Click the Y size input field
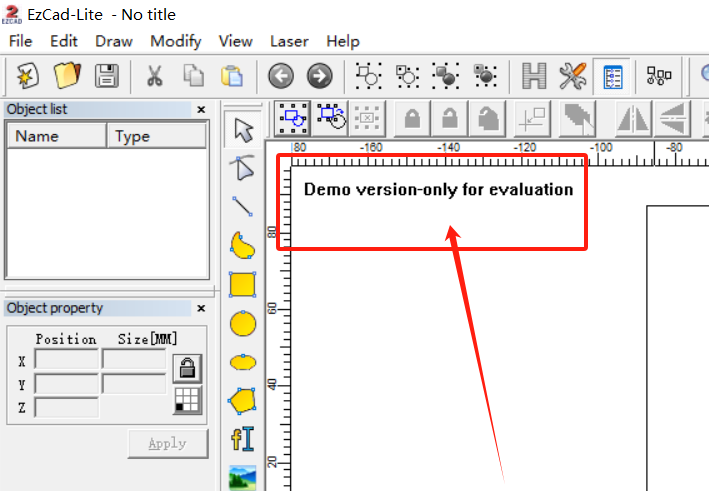709x491 pixels. coord(134,384)
